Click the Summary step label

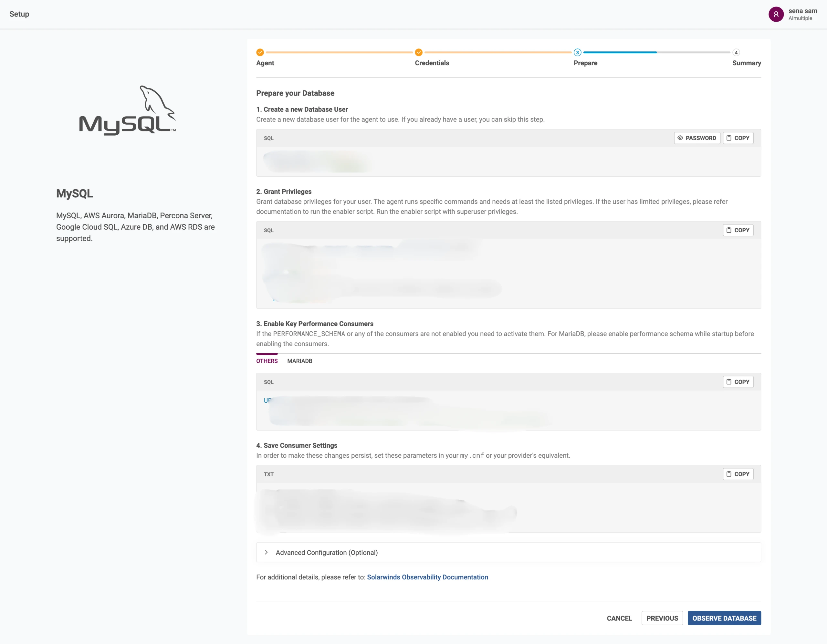(747, 63)
